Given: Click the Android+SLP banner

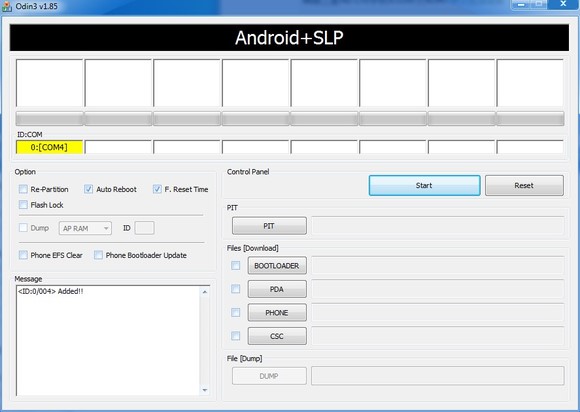Looking at the screenshot, I should [x=289, y=38].
